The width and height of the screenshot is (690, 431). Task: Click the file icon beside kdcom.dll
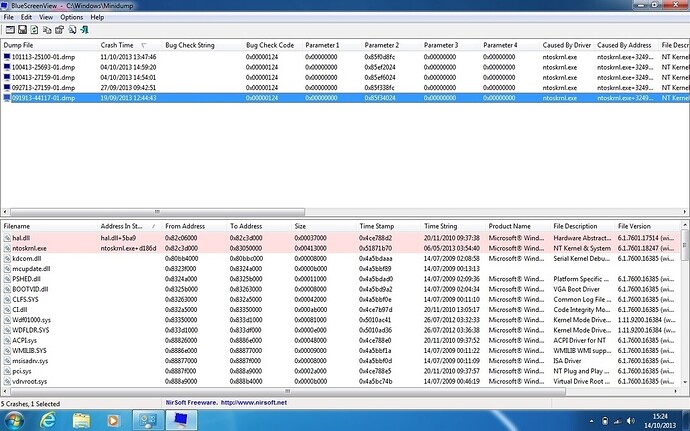[7, 258]
